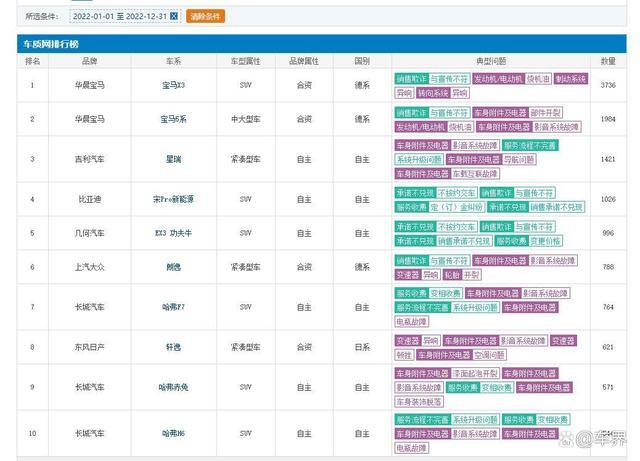Image resolution: width=640 pixels, height=461 pixels.
Task: Click the 1421 complaint count
Action: 608,159
